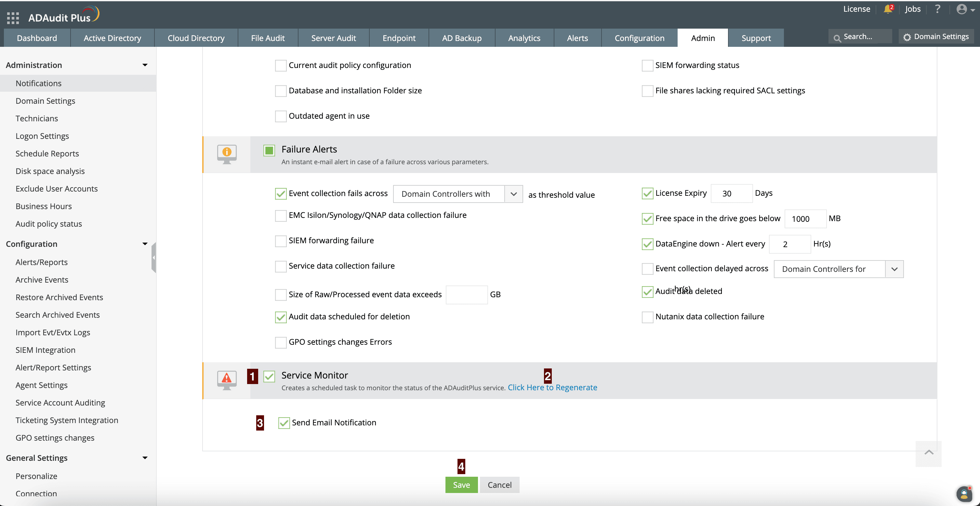Viewport: 980px width, 506px height.
Task: Open Domain Controllers for dropdown
Action: click(x=839, y=269)
